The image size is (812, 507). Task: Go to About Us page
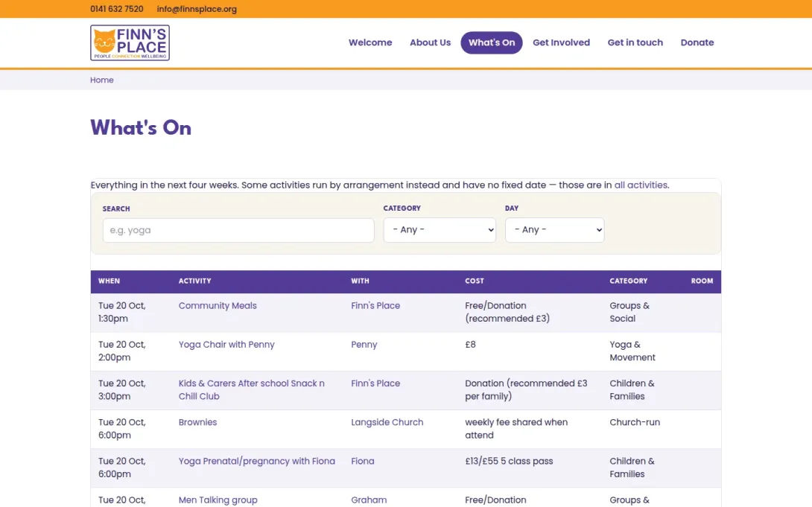coord(431,42)
